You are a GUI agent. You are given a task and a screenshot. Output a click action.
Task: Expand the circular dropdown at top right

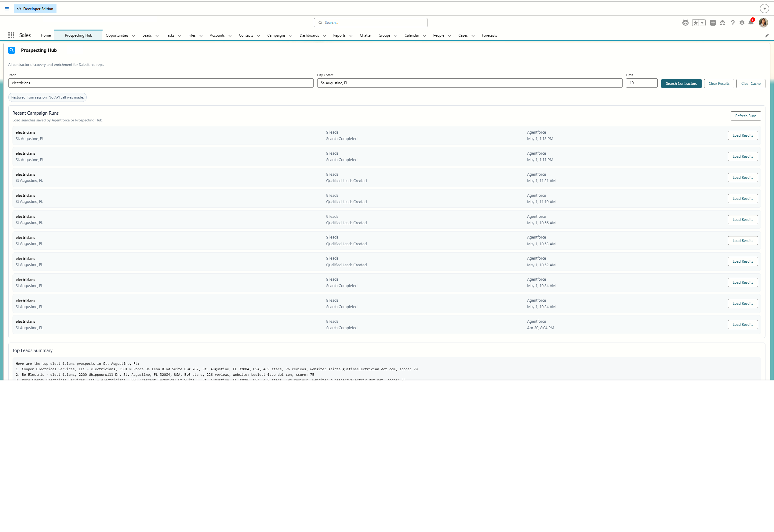pos(764,9)
